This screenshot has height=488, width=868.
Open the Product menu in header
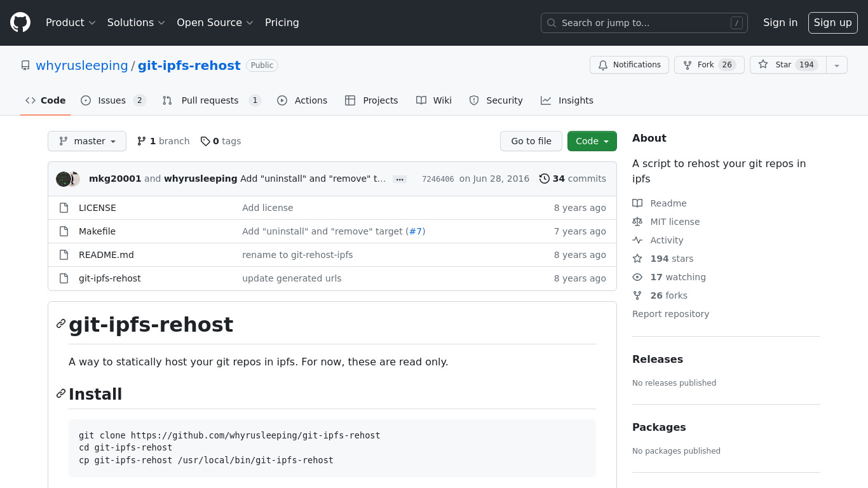pyautogui.click(x=71, y=23)
